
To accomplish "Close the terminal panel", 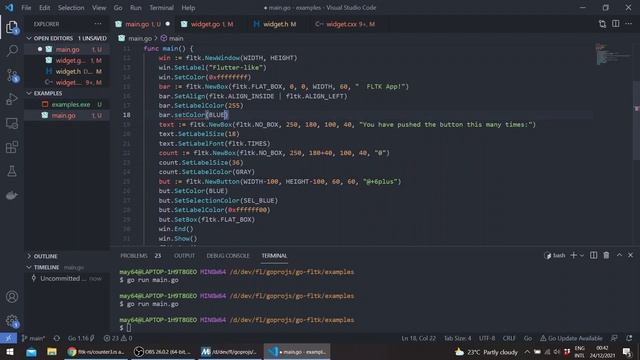I will pos(631,255).
